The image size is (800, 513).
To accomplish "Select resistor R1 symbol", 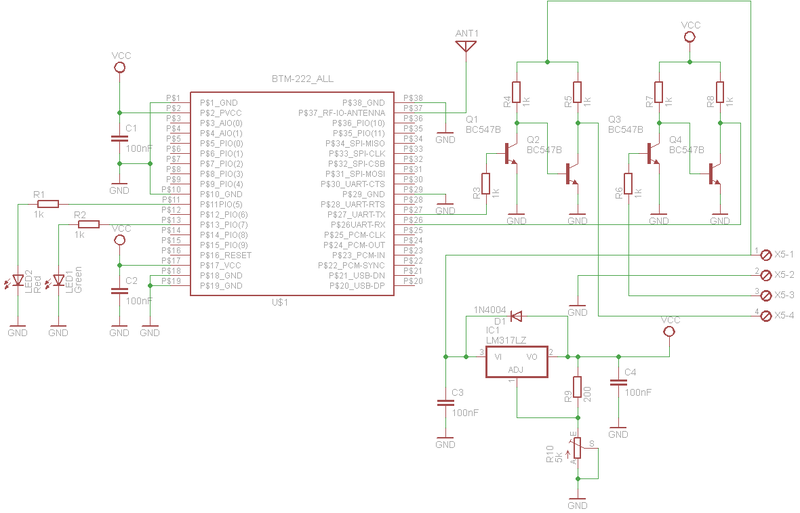I will coord(48,204).
